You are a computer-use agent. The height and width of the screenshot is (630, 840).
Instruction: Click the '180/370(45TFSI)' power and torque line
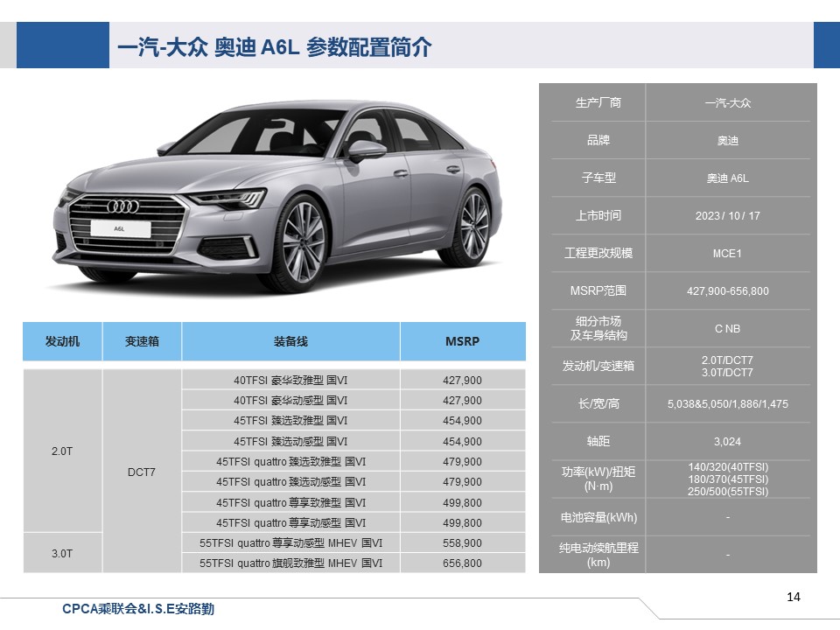[x=728, y=479]
